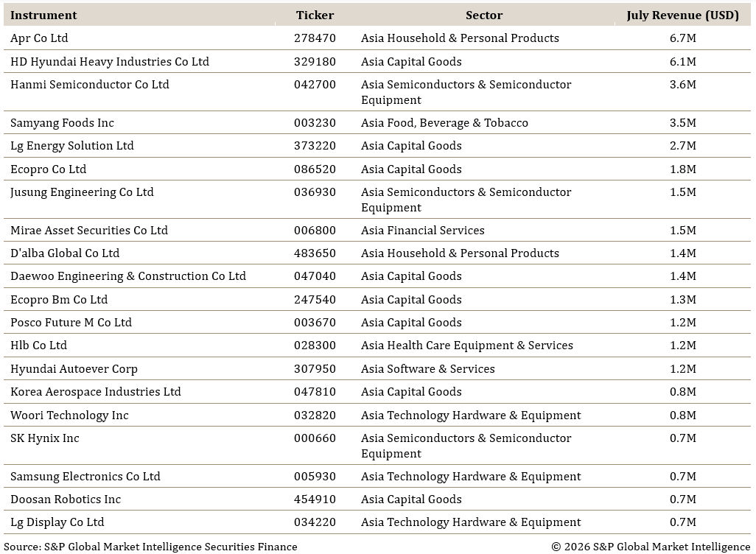756x554 pixels.
Task: Click ticker 483650
Action: pyautogui.click(x=315, y=253)
